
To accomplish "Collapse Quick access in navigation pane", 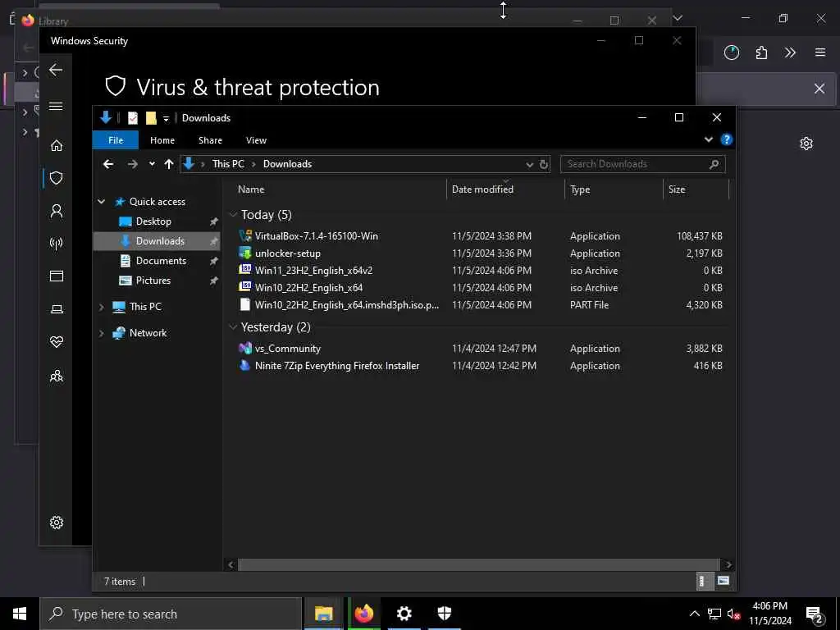I will pos(101,202).
